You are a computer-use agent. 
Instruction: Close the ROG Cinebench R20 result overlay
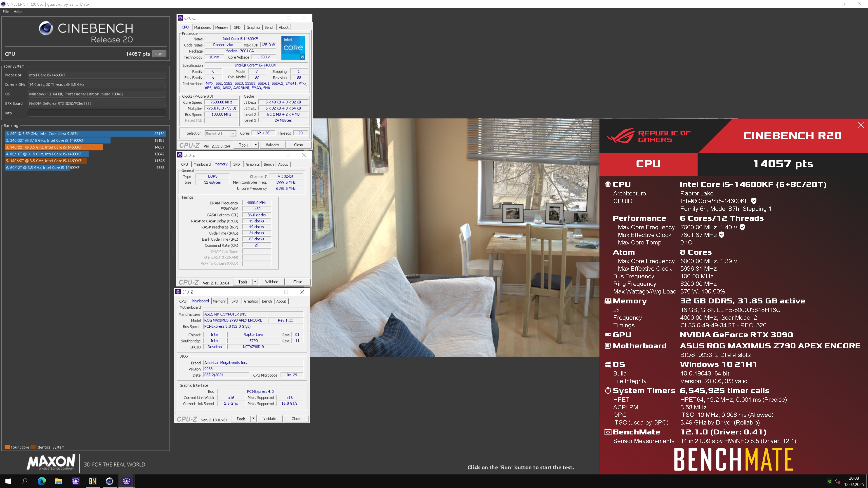[x=861, y=125]
